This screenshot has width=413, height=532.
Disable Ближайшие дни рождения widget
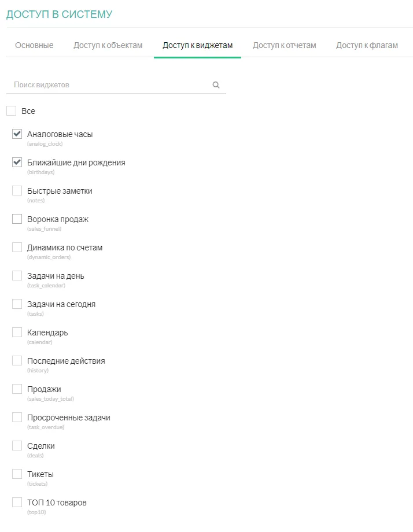pyautogui.click(x=17, y=162)
